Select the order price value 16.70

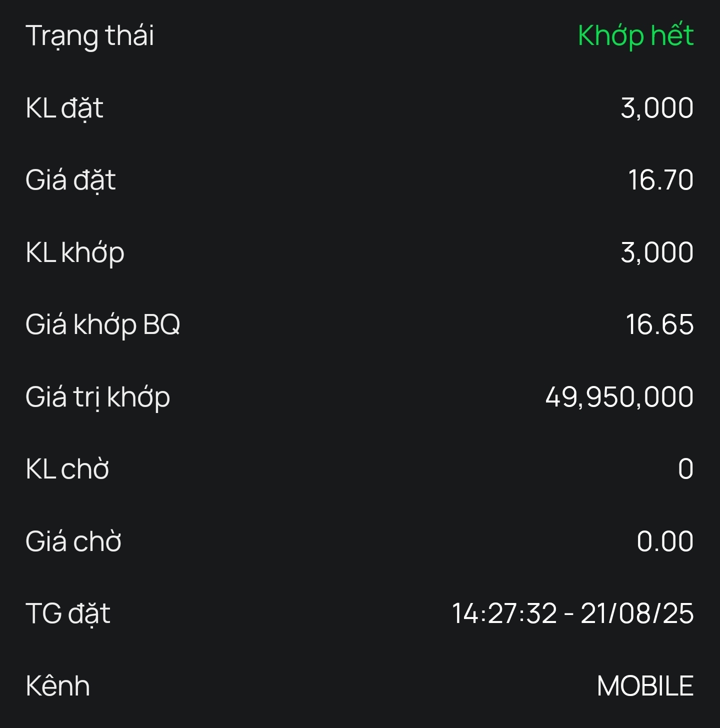click(660, 180)
